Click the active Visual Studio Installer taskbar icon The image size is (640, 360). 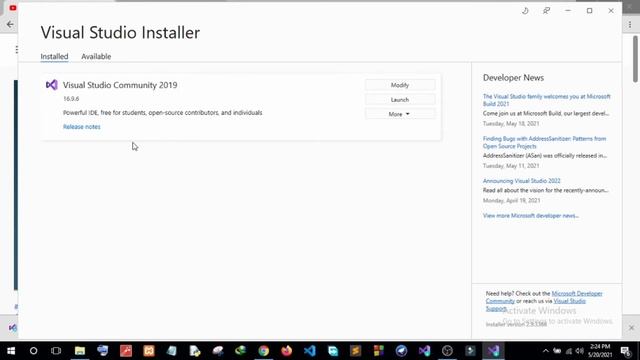(x=493, y=351)
